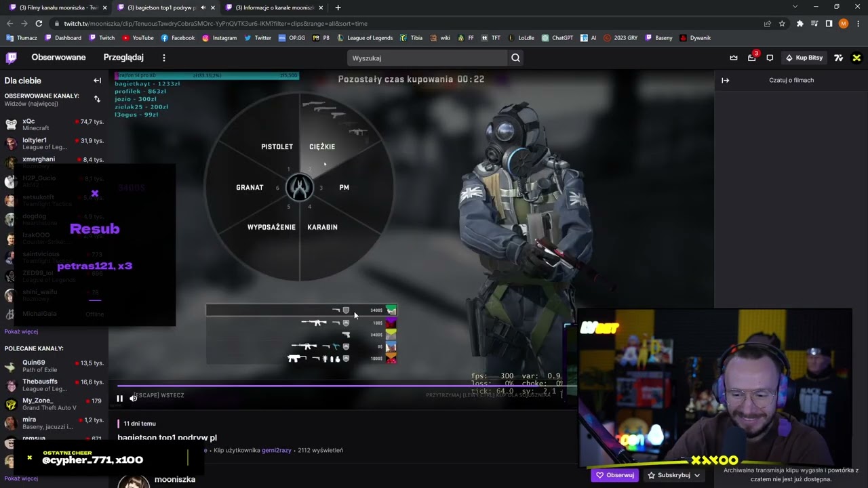Focus the Wyszukaj search field
868x488 pixels.
tap(427, 58)
